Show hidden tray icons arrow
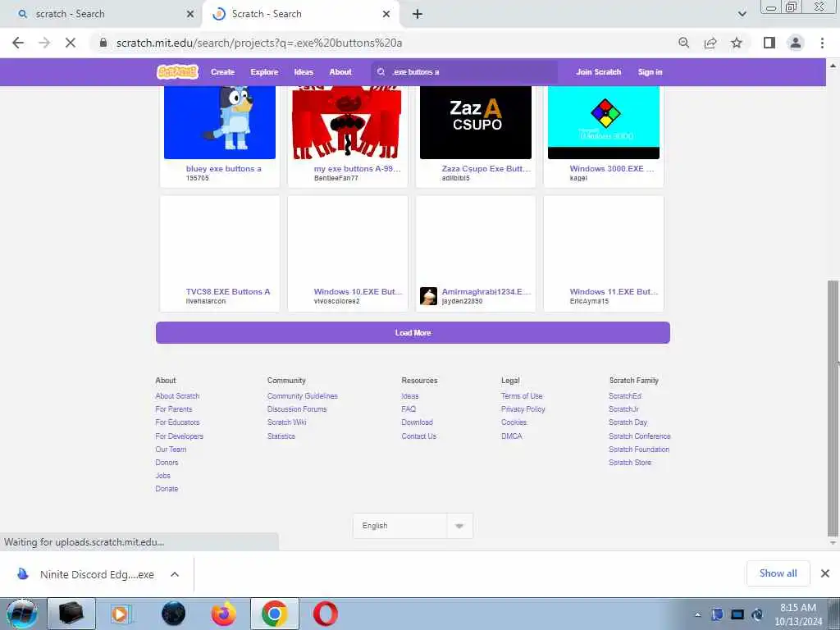The width and height of the screenshot is (840, 630). click(x=697, y=615)
